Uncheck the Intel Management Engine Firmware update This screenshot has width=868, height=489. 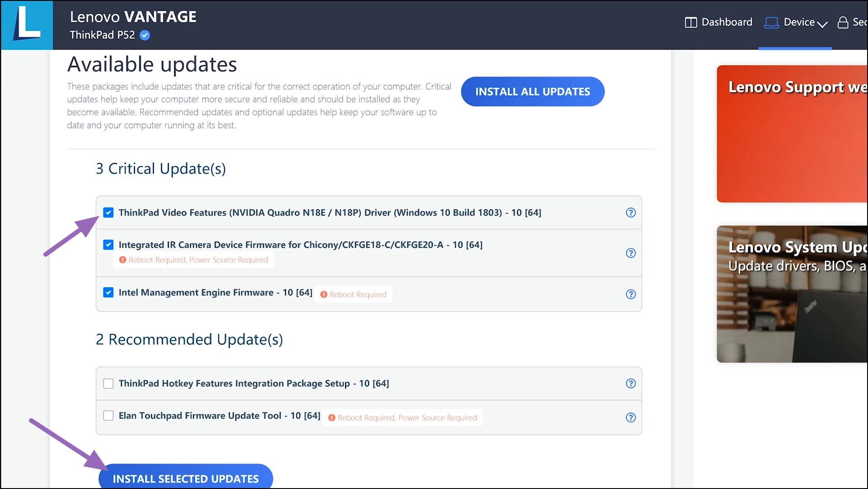108,292
